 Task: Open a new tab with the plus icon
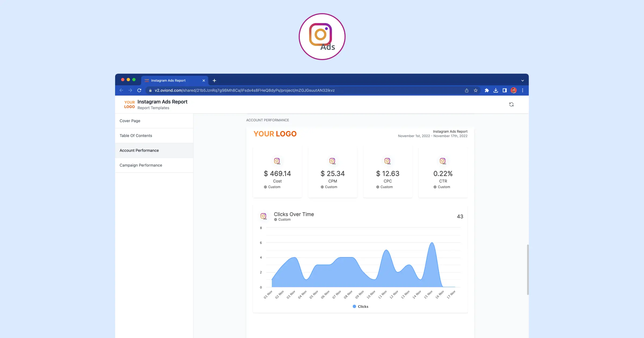pos(214,80)
